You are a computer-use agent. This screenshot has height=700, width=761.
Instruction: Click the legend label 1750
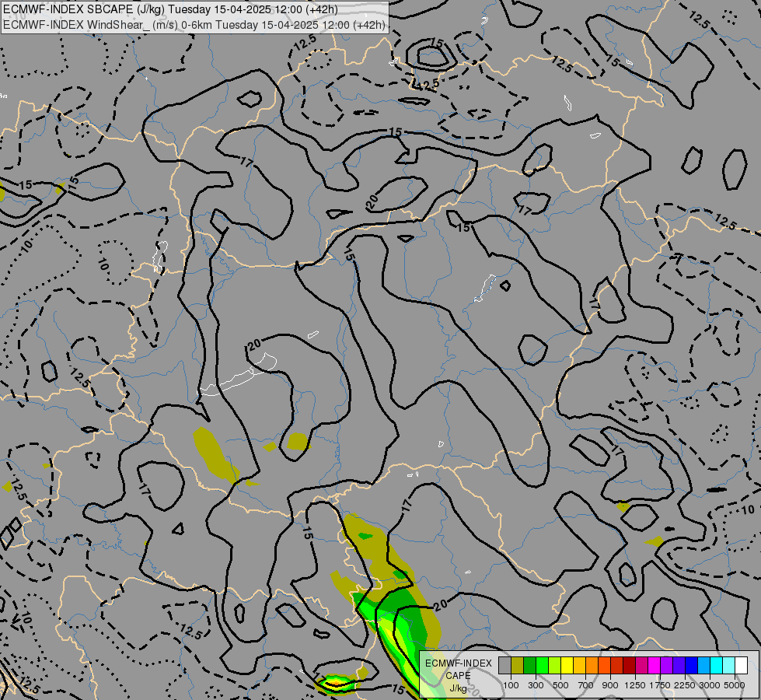[x=660, y=685]
